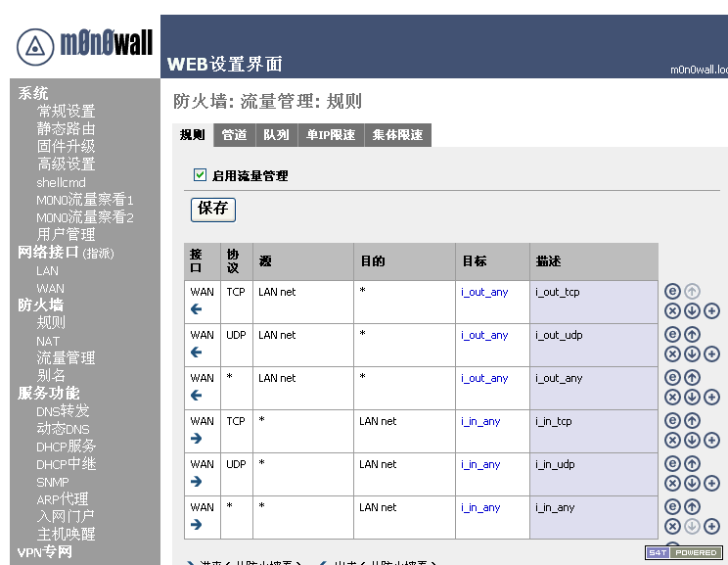The height and width of the screenshot is (565, 728).
Task: Select the 单IP限速 tab
Action: pyautogui.click(x=331, y=135)
